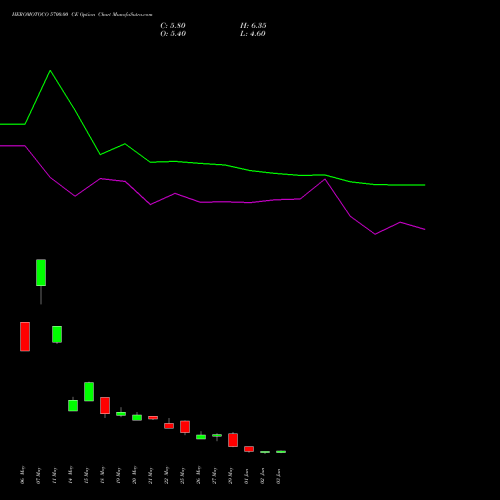The height and width of the screenshot is (500, 500).
Task: Select the 20 May date label
Action: [x=135, y=475]
